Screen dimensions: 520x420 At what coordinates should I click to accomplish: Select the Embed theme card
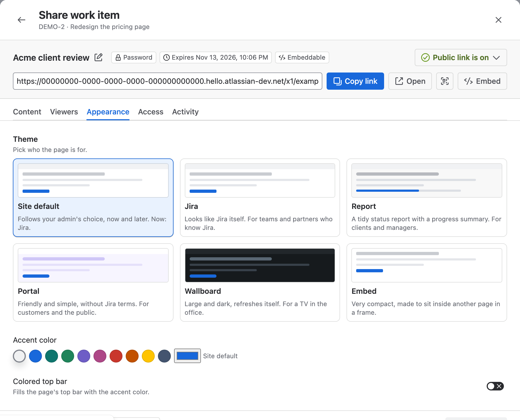click(x=427, y=283)
